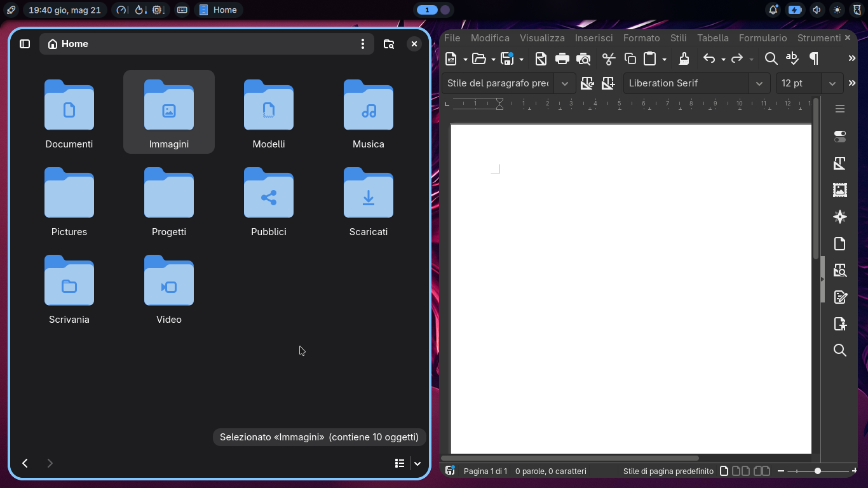Click the Redo arrow icon
Viewport: 868px width, 488px height.
[x=737, y=59]
